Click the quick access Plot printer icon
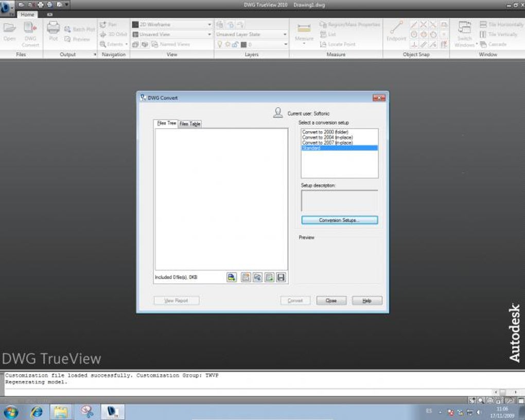Image resolution: width=525 pixels, height=420 pixels. pos(40,5)
